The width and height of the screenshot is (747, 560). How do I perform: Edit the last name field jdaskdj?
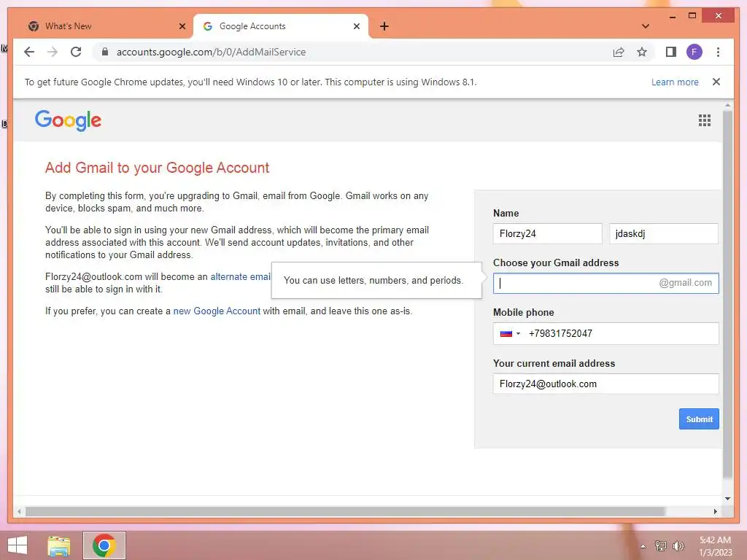point(663,234)
